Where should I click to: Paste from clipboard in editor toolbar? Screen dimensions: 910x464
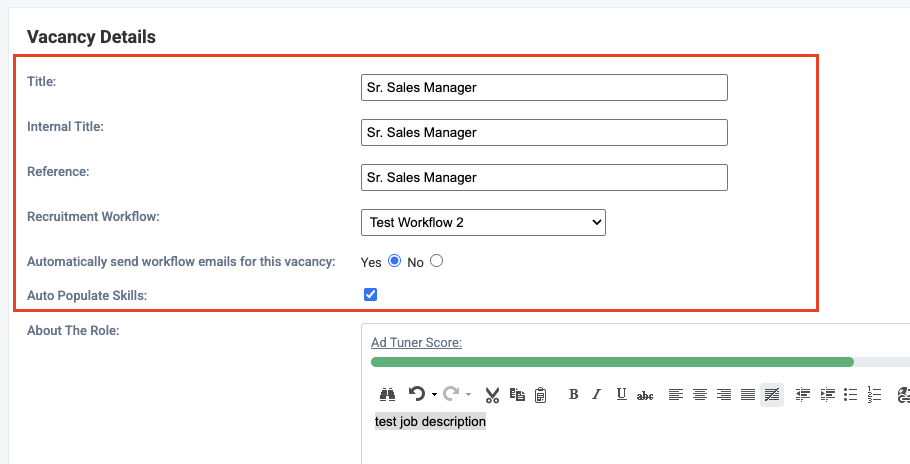[540, 394]
